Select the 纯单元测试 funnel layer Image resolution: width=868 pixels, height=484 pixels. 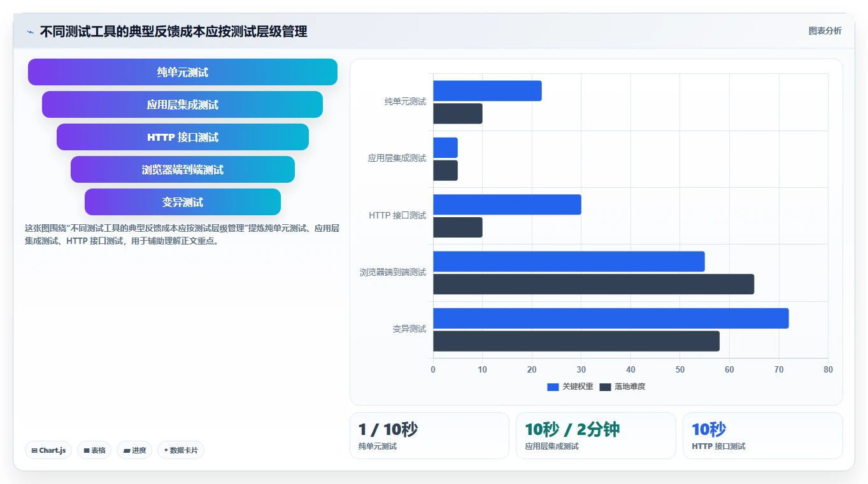tap(183, 72)
